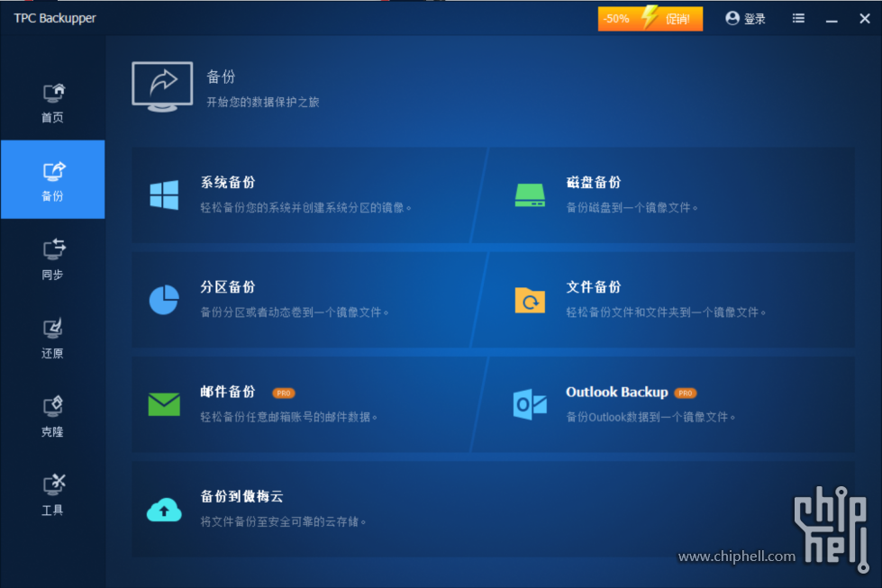The height and width of the screenshot is (588, 882).
Task: Choose 邮件备份 email backup title
Action: 228,392
